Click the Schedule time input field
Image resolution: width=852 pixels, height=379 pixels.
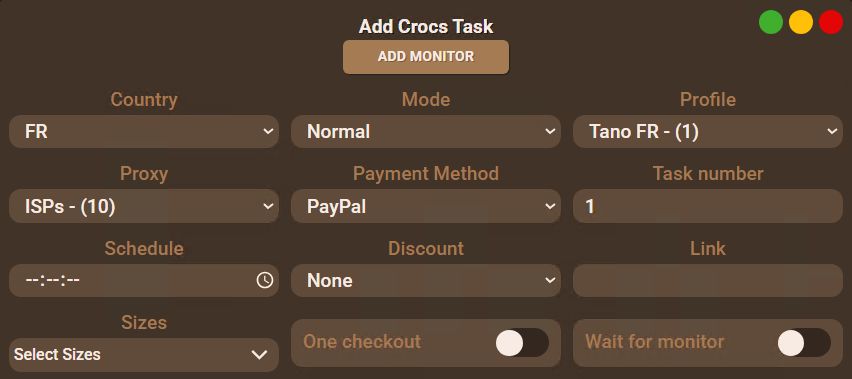(x=144, y=280)
